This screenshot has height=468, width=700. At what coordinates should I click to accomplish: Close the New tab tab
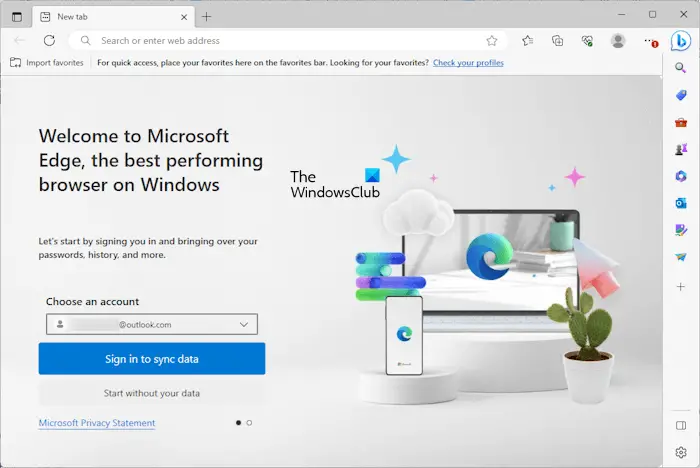184,17
